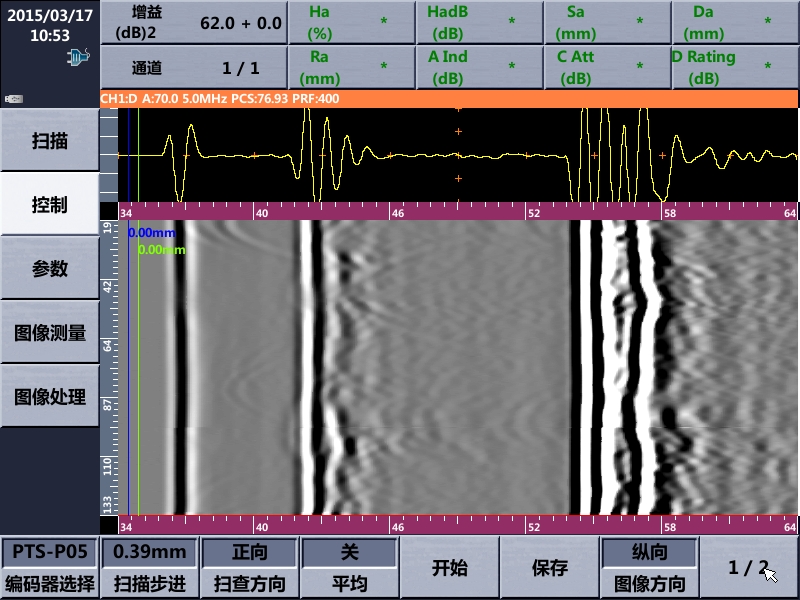Toggle 图像方向 image orientation from 纵向
The image size is (800, 600).
tap(648, 567)
